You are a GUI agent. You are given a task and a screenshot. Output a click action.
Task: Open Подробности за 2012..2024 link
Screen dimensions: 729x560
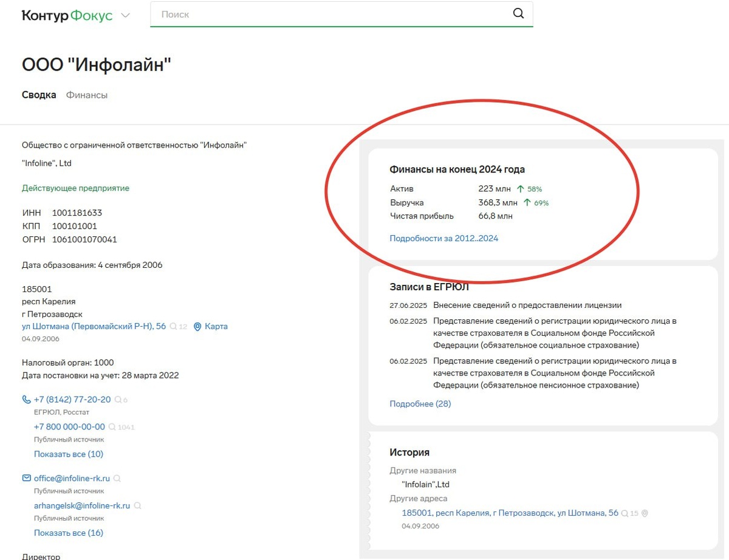click(444, 238)
